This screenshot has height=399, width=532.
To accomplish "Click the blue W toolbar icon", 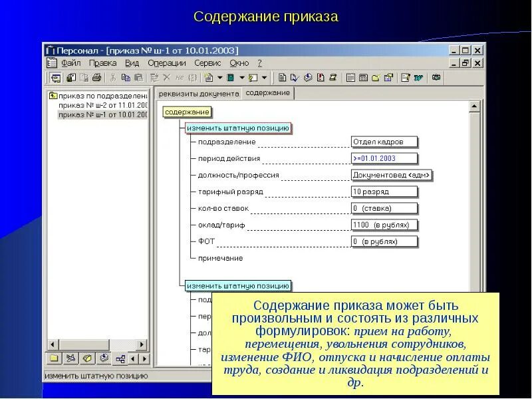I will pos(418,78).
